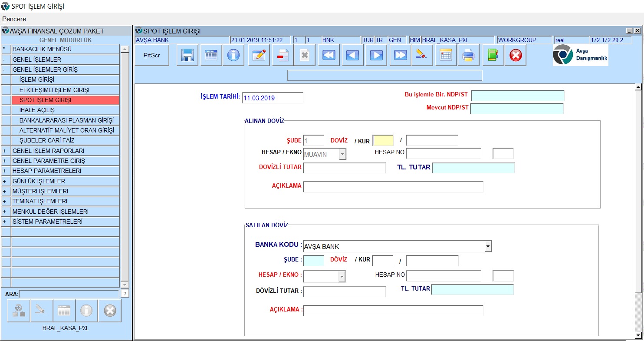Click TL. TUTAR field in ALINAN DÖVİZ
Image resolution: width=644 pixels, height=341 pixels.
[x=473, y=168]
